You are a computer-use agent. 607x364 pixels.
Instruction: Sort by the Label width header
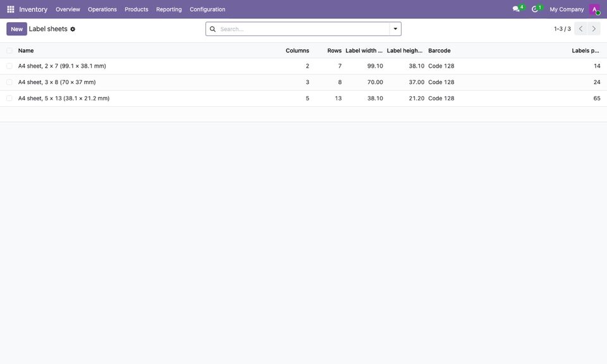point(364,51)
